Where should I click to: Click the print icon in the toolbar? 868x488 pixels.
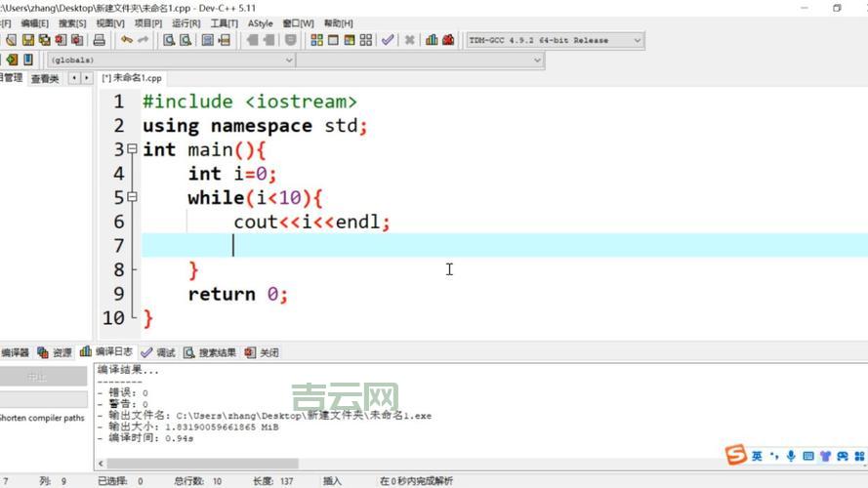[x=99, y=40]
